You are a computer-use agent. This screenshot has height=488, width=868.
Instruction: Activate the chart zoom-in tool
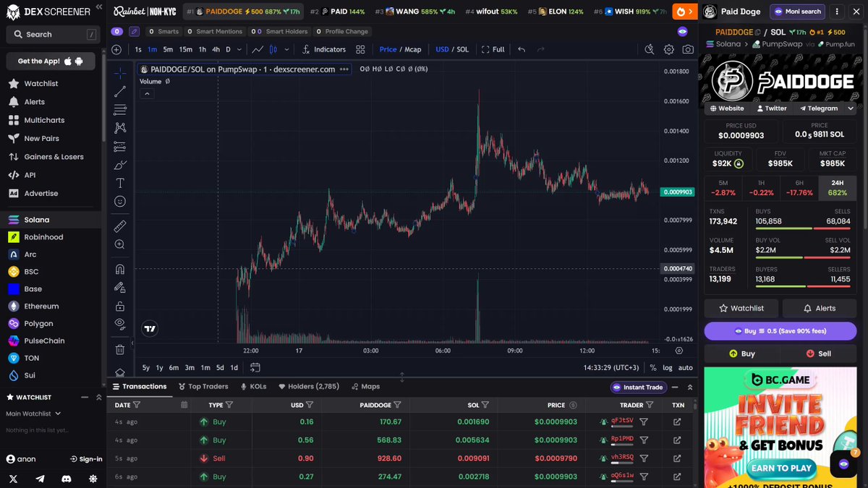[120, 244]
